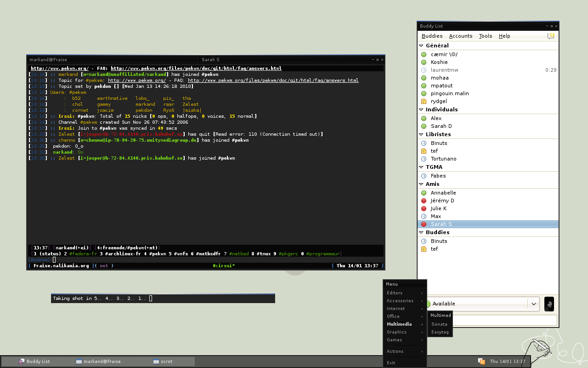Click Sarah D's green status icon
Screen dimensions: 588x368
point(424,126)
